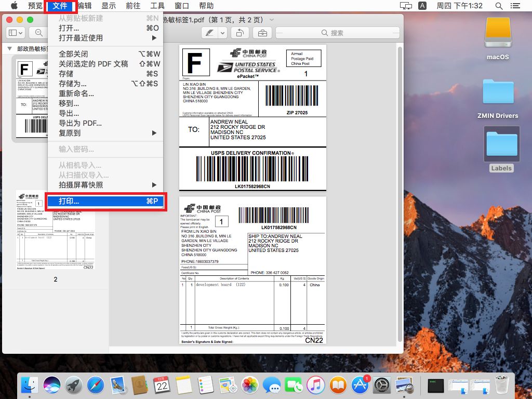532x399 pixels.
Task: Open Messages from the Dock
Action: 272,385
